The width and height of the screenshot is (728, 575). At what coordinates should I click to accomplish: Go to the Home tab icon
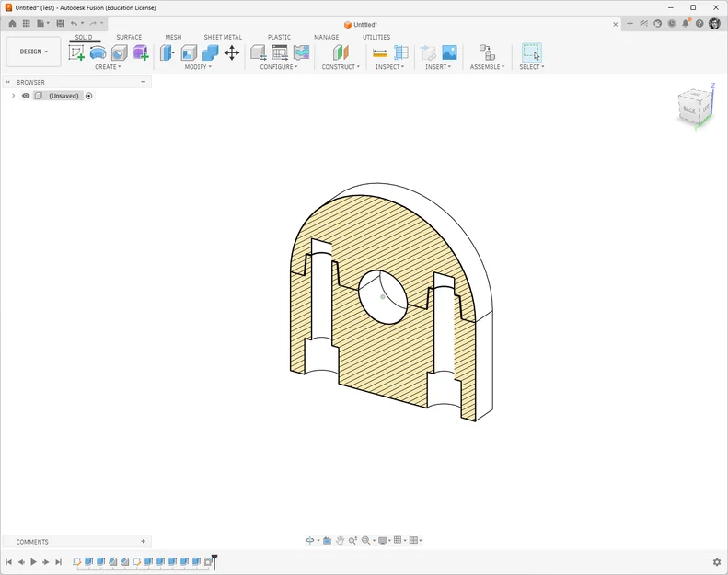coord(13,23)
